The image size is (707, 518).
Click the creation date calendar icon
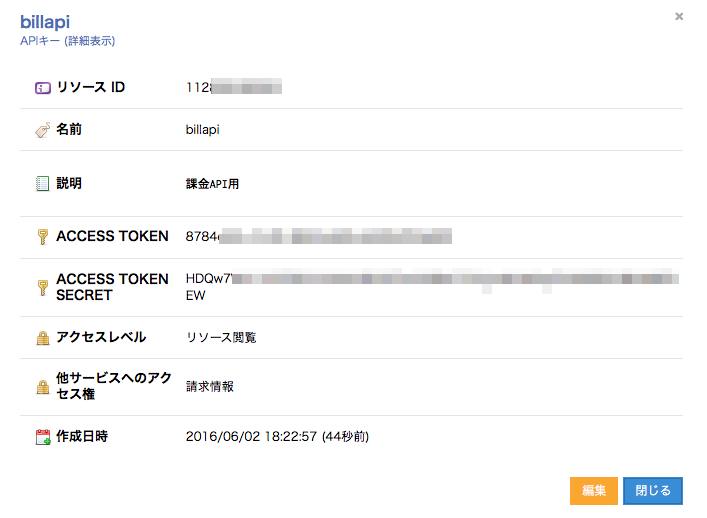coord(43,437)
